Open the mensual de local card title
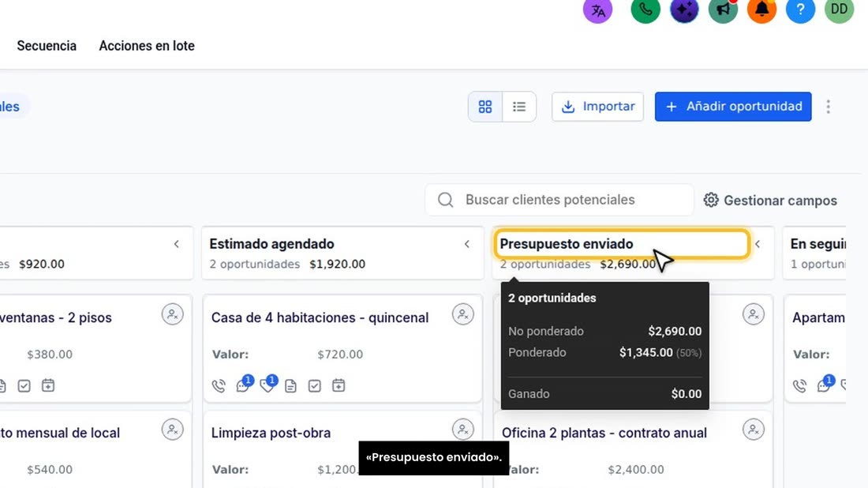The height and width of the screenshot is (488, 868). (60, 433)
